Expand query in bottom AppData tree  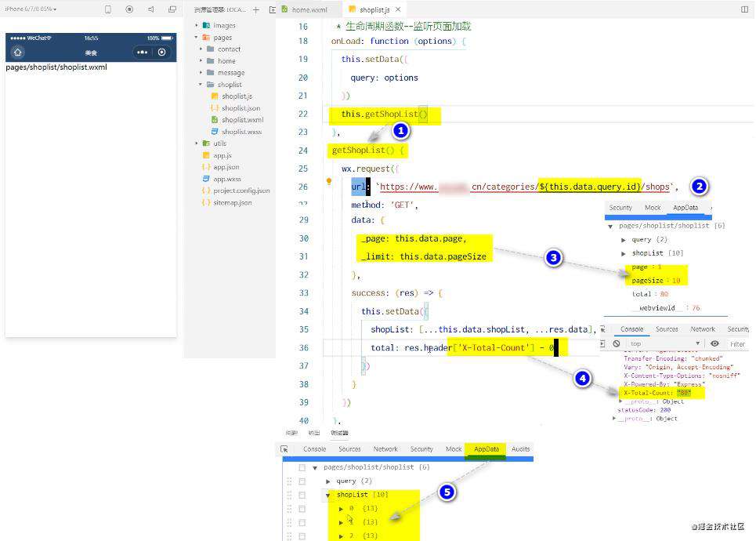pyautogui.click(x=327, y=481)
